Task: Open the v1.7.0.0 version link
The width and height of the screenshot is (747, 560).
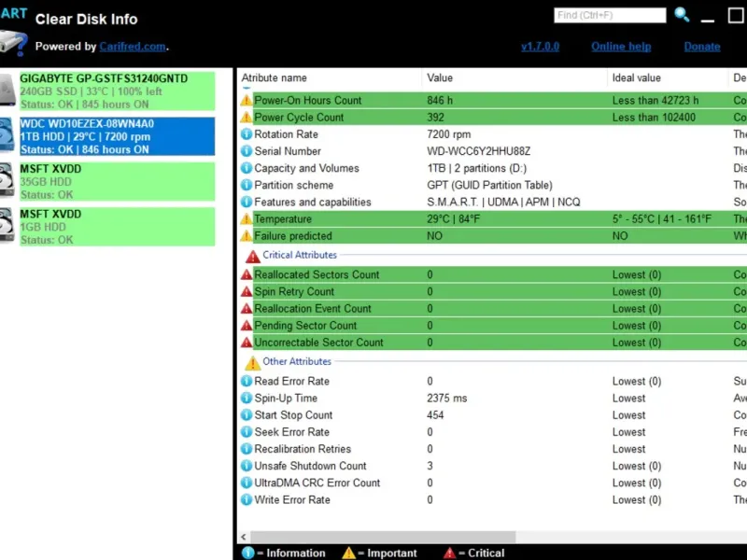Action: pyautogui.click(x=541, y=47)
